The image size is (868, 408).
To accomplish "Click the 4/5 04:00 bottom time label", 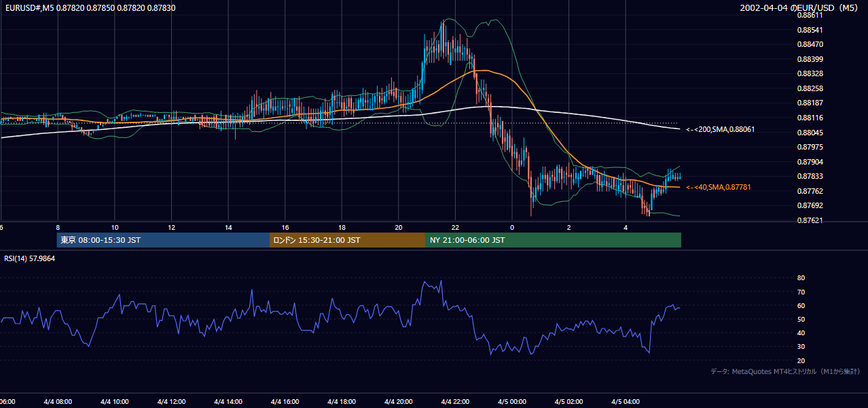I will (625, 402).
